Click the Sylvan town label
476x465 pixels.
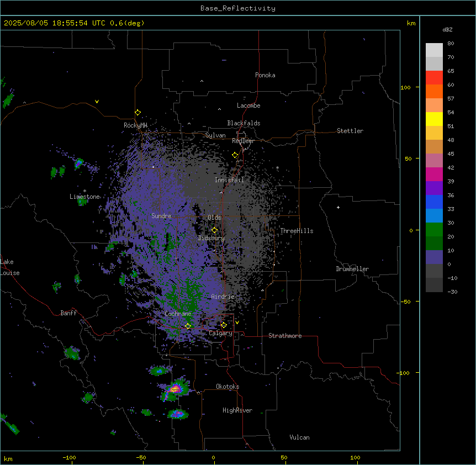[x=215, y=135]
